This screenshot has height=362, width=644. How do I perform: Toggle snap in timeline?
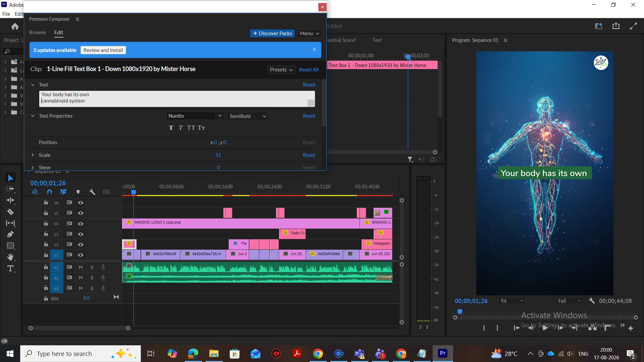point(49,192)
